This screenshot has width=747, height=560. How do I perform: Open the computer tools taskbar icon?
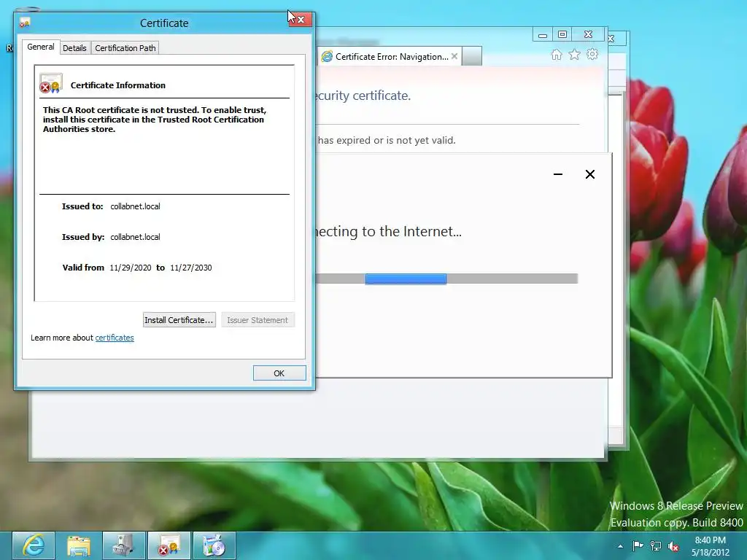(124, 545)
